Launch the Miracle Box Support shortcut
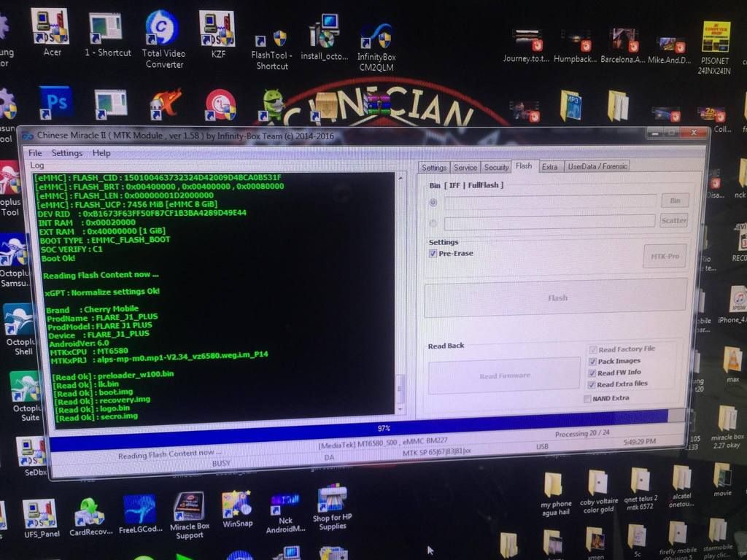 pos(188,507)
